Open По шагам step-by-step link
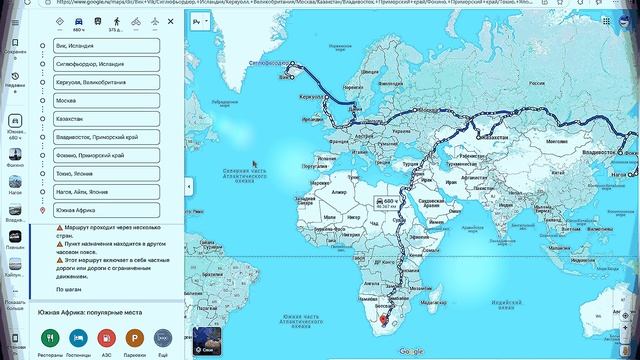640x360 pixels. (x=69, y=289)
